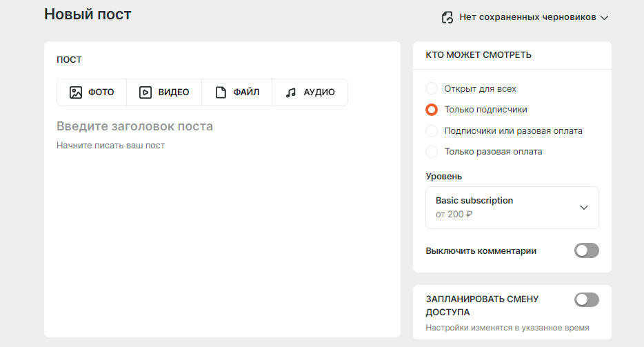Screen dimensions: 644x347
Task: Click the chevron next to drafts text
Action: click(604, 18)
